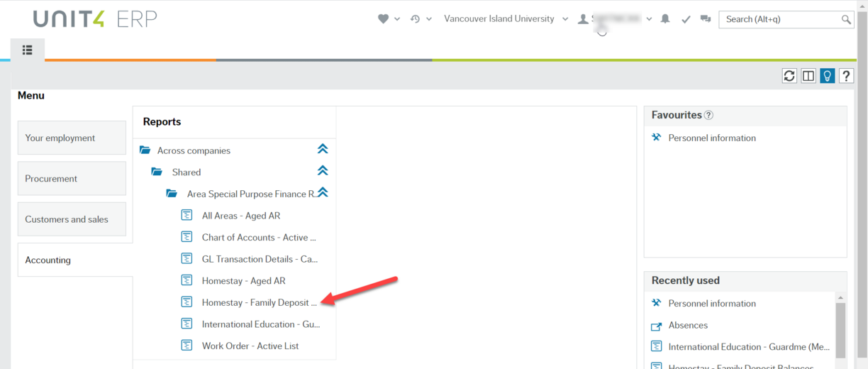Expand the user account dropdown arrow

(x=649, y=19)
